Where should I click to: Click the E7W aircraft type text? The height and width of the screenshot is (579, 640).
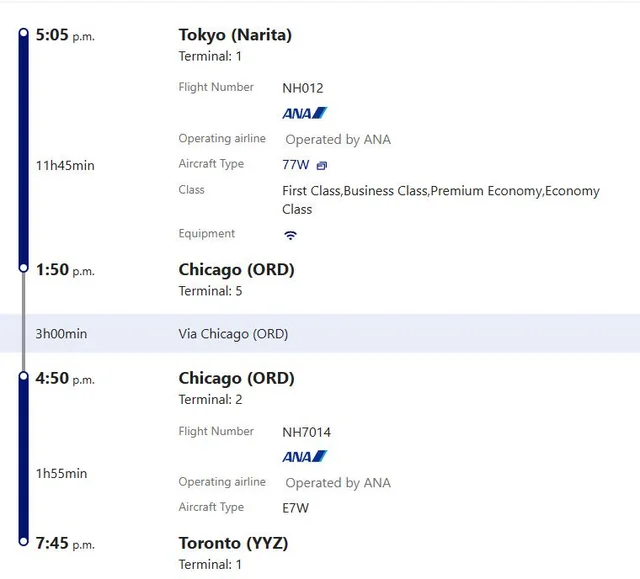pos(296,508)
